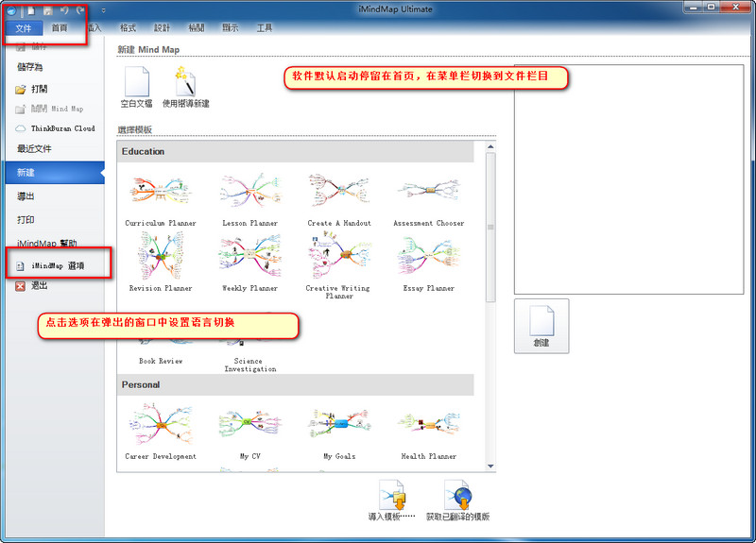This screenshot has width=756, height=543.
Task: Select the Revision Planner template
Action: point(161,263)
